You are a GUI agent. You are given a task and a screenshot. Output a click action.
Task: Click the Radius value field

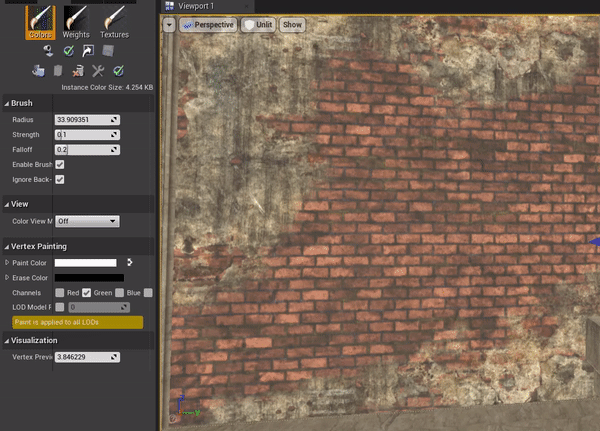(x=87, y=120)
